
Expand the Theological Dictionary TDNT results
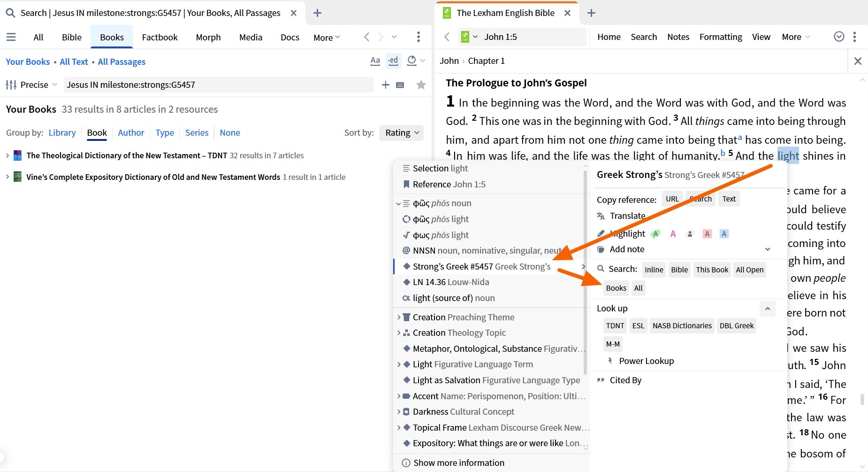(8, 155)
